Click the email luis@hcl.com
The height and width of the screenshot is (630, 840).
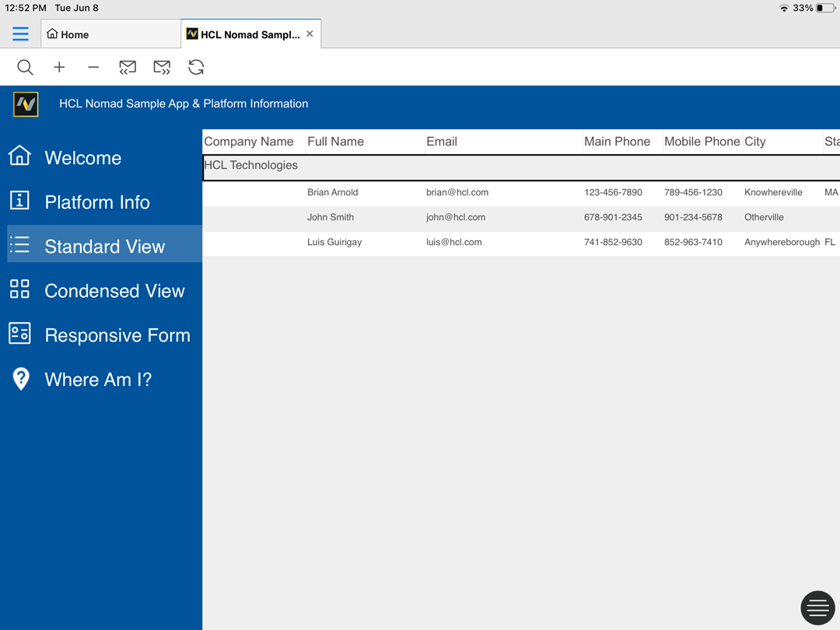[453, 242]
